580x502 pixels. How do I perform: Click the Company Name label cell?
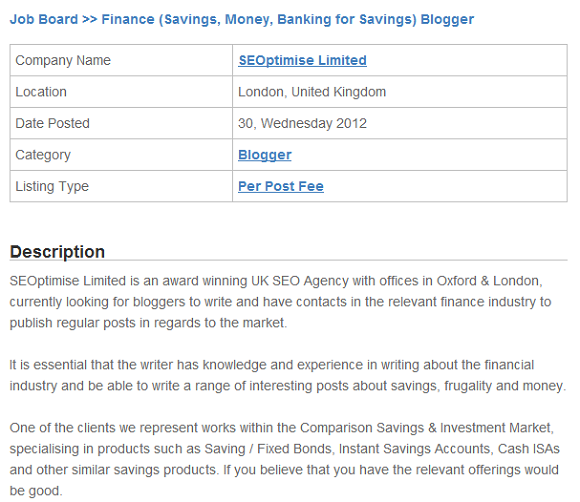[121, 60]
